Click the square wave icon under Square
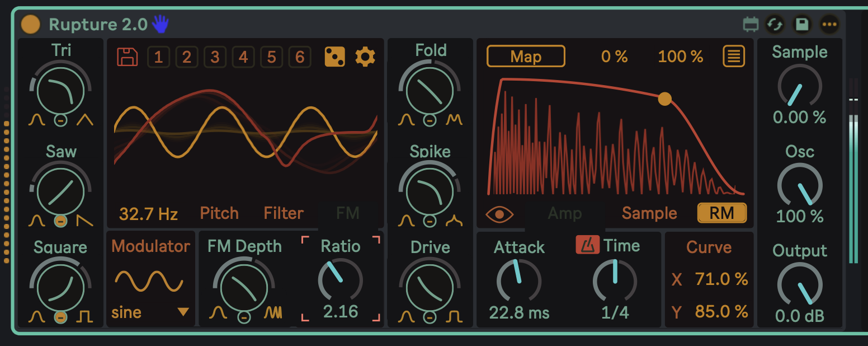 click(85, 317)
